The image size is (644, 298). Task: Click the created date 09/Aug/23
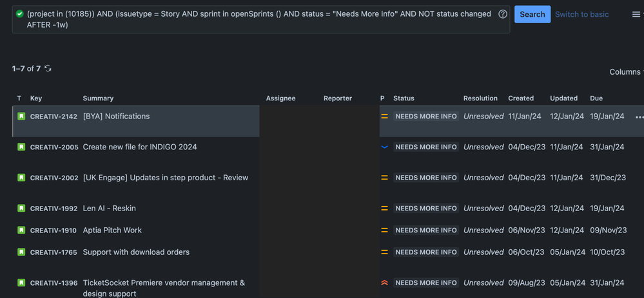click(527, 283)
